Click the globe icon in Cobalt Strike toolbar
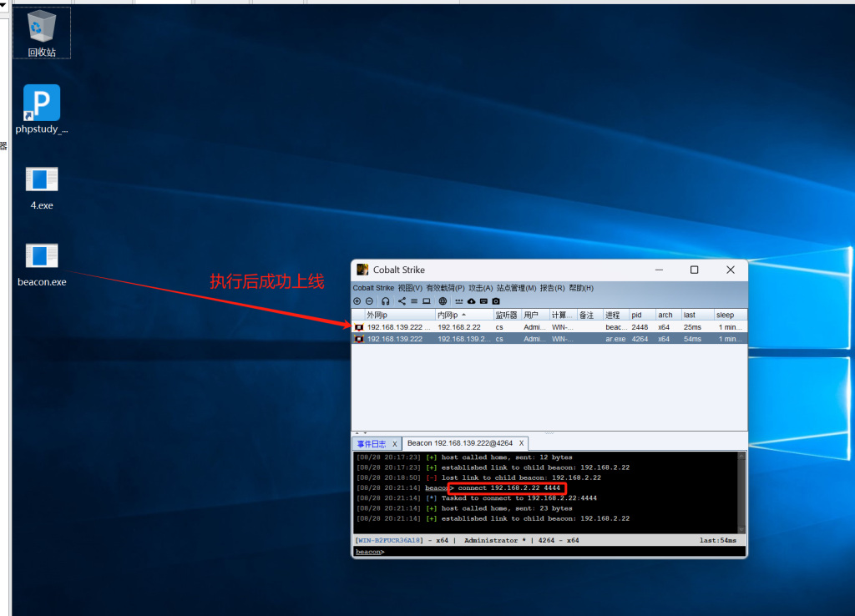 tap(443, 301)
